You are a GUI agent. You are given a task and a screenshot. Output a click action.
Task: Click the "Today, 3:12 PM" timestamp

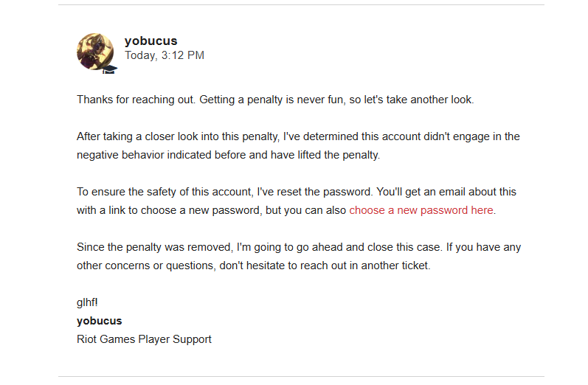(x=165, y=55)
